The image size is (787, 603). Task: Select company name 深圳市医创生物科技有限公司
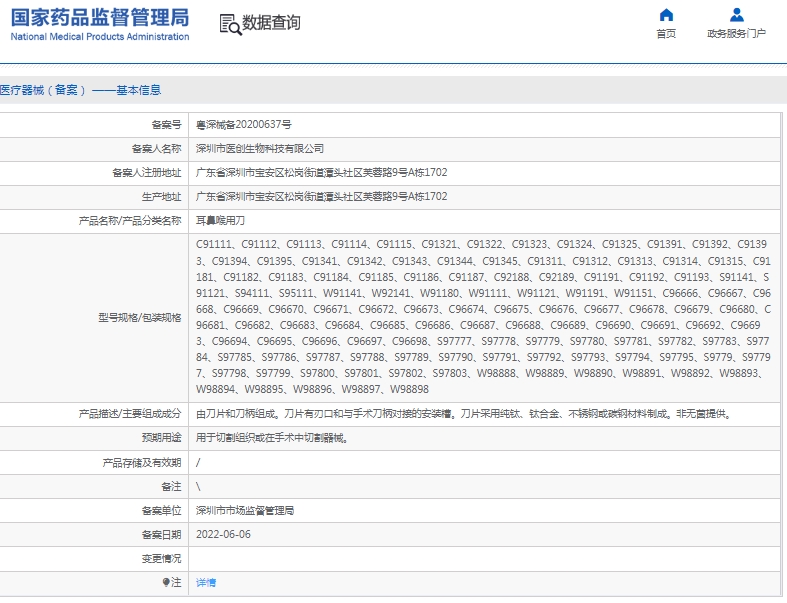(x=259, y=149)
